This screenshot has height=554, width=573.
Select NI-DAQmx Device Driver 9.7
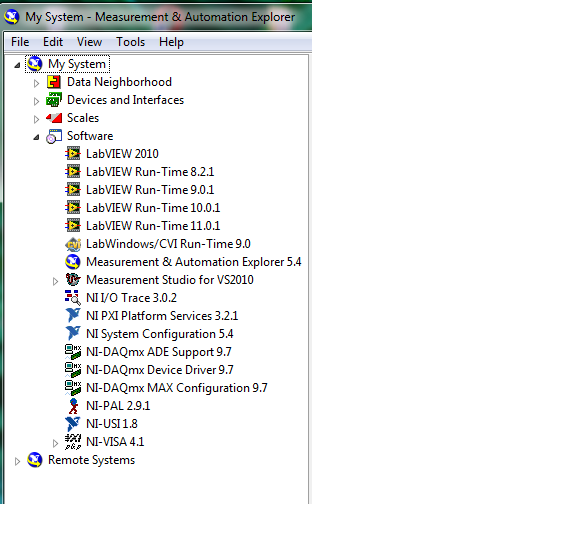point(160,370)
